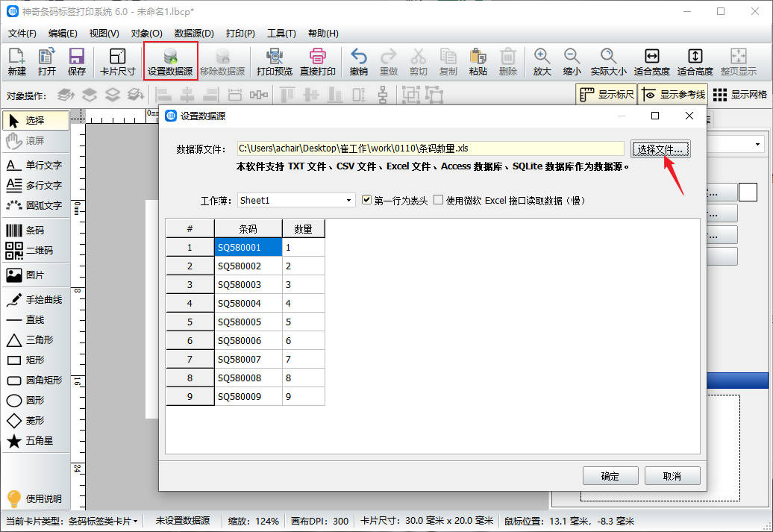Open the 打印(P) menu
Viewport: 773px width, 532px height.
point(240,34)
